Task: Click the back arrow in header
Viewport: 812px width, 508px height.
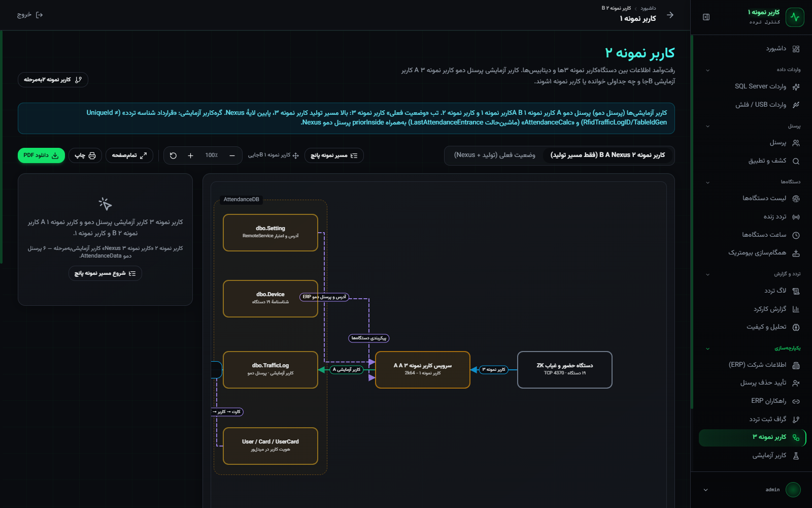Action: pyautogui.click(x=670, y=15)
